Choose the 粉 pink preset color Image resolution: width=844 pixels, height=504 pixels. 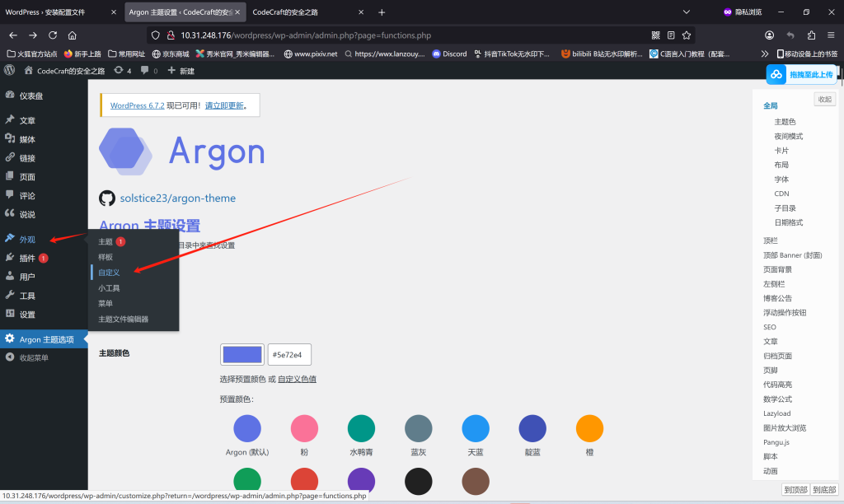tap(304, 429)
